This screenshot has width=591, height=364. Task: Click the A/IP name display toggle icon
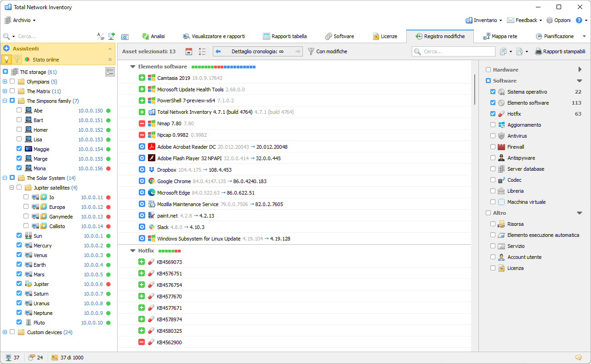pyautogui.click(x=100, y=36)
